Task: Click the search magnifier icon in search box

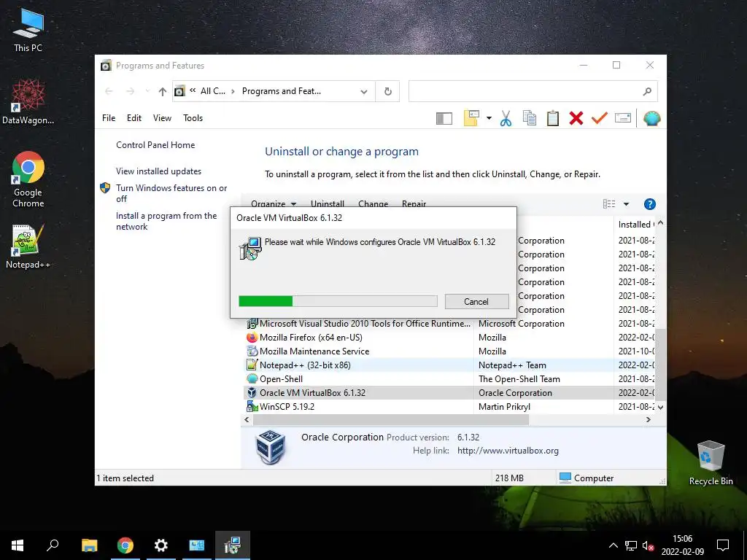Action: [647, 91]
